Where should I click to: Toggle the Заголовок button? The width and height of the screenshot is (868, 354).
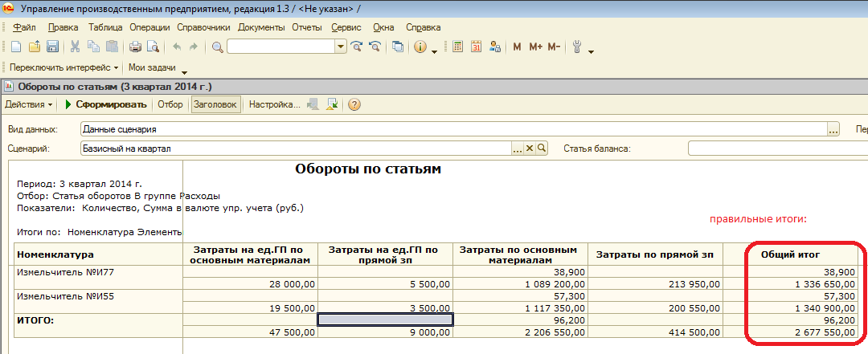pyautogui.click(x=215, y=104)
